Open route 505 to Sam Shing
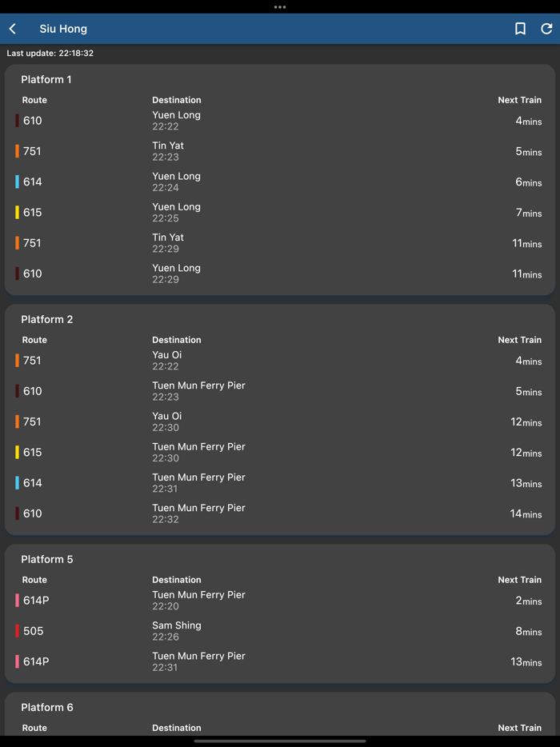The height and width of the screenshot is (747, 560). [x=279, y=631]
